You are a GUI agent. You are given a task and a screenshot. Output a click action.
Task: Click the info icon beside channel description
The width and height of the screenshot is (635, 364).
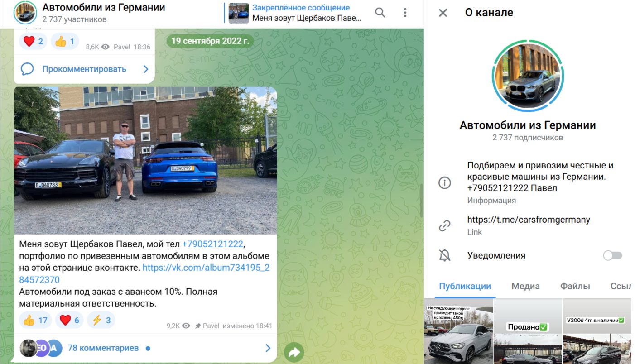tap(444, 183)
